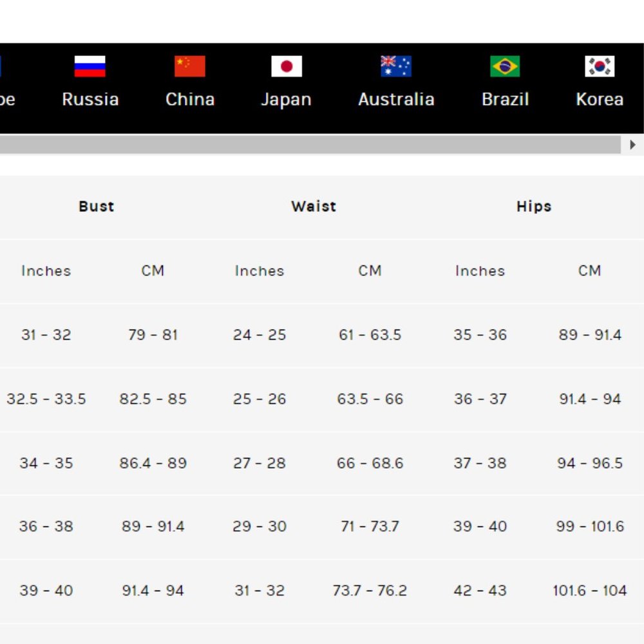
Task: Select the 73.7 - 76.2 waist cell
Action: click(370, 591)
